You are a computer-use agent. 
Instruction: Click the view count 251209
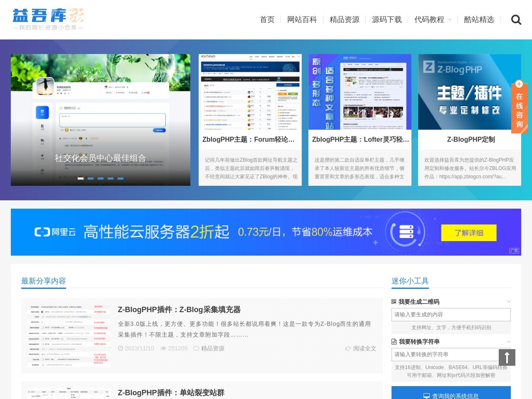tap(178, 348)
